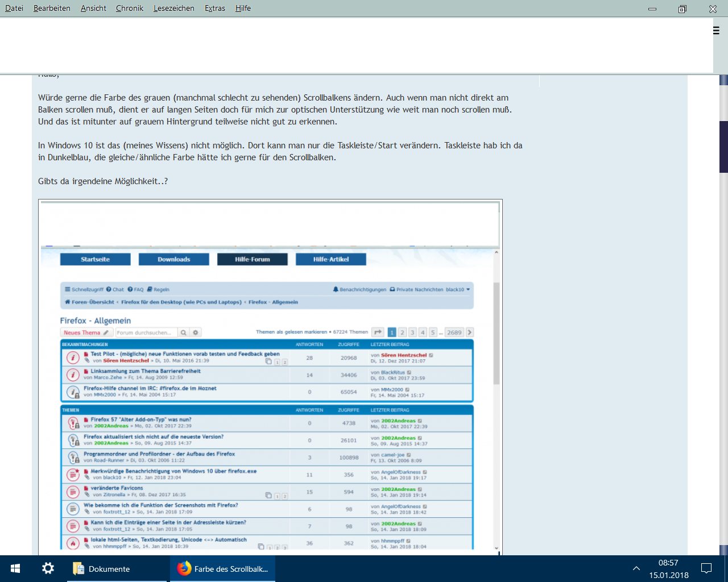The image size is (728, 582).
Task: Click the Foren-Übersicht breadcrumb link
Action: tap(90, 302)
